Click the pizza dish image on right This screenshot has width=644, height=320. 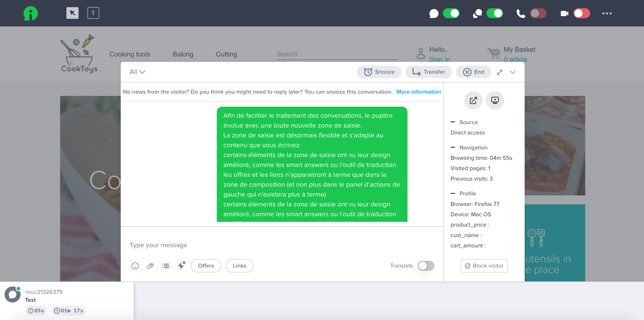point(555,145)
